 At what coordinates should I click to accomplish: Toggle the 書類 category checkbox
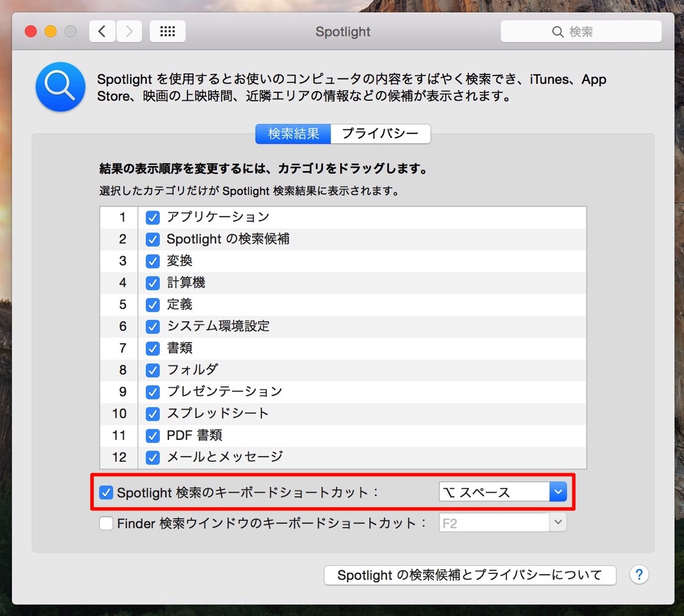click(153, 348)
